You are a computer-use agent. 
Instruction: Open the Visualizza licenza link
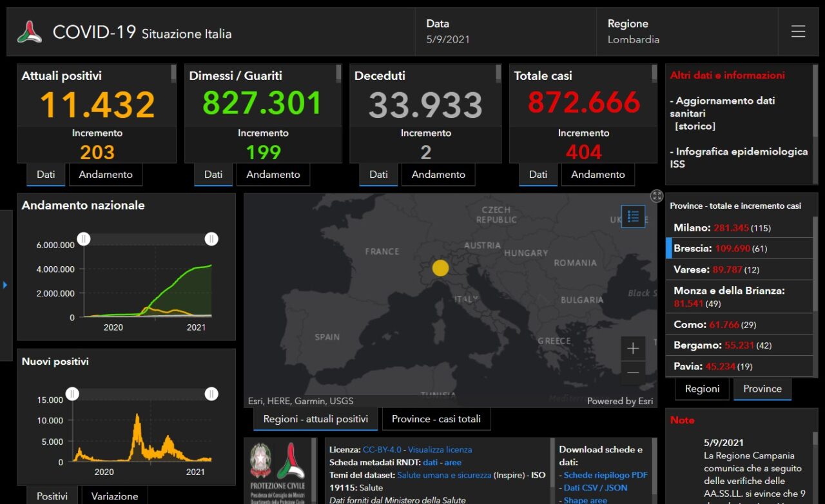pyautogui.click(x=440, y=450)
